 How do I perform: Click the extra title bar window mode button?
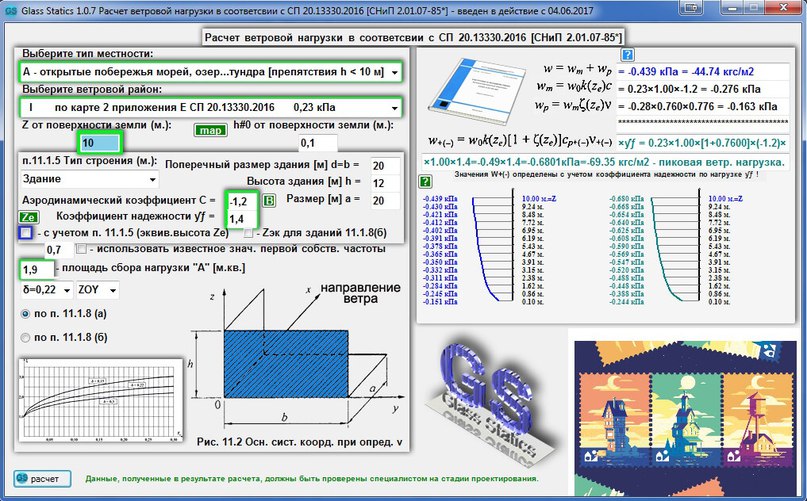[693, 7]
